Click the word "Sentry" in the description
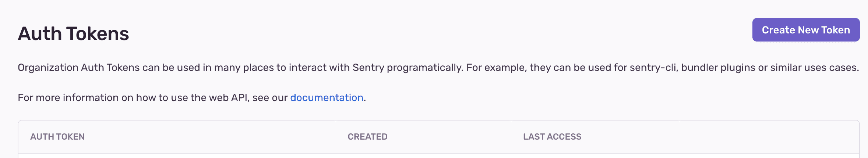 368,68
